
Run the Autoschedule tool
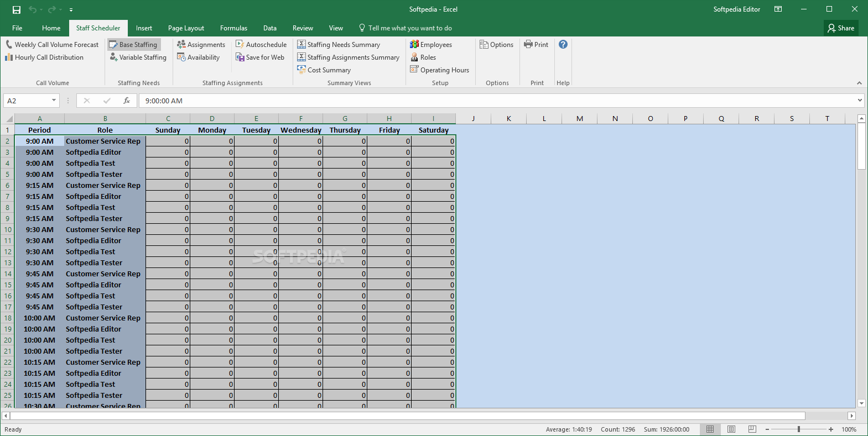coord(261,45)
